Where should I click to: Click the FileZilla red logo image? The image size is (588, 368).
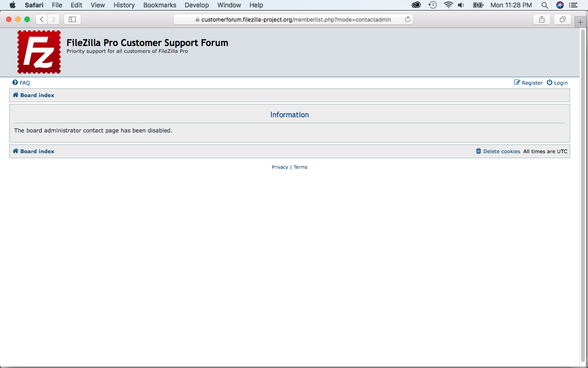(x=39, y=52)
